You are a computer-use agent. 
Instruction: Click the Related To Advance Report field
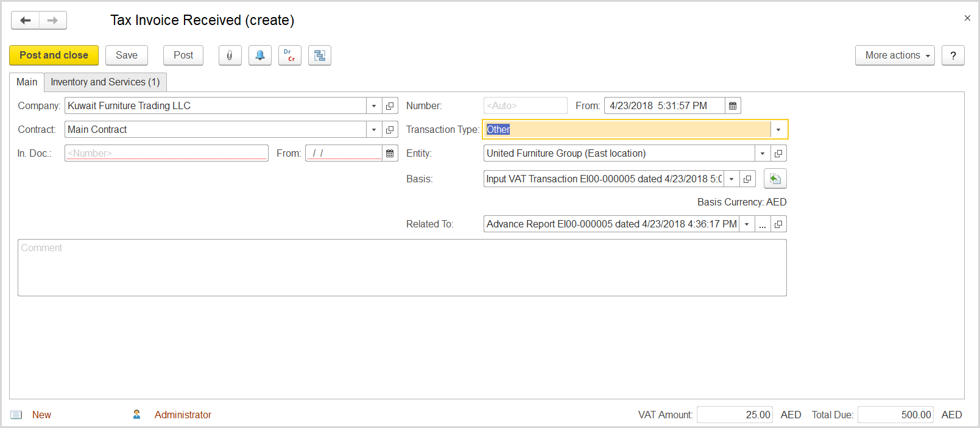(612, 224)
